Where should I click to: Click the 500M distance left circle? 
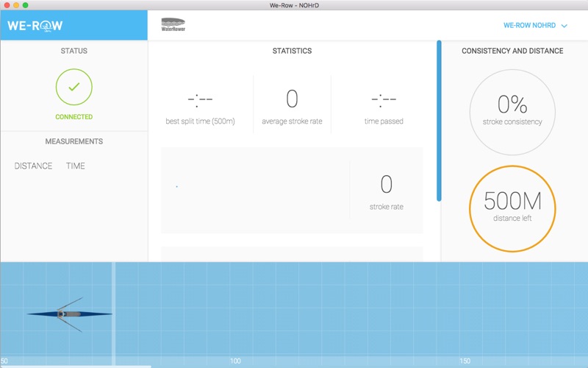pyautogui.click(x=512, y=209)
